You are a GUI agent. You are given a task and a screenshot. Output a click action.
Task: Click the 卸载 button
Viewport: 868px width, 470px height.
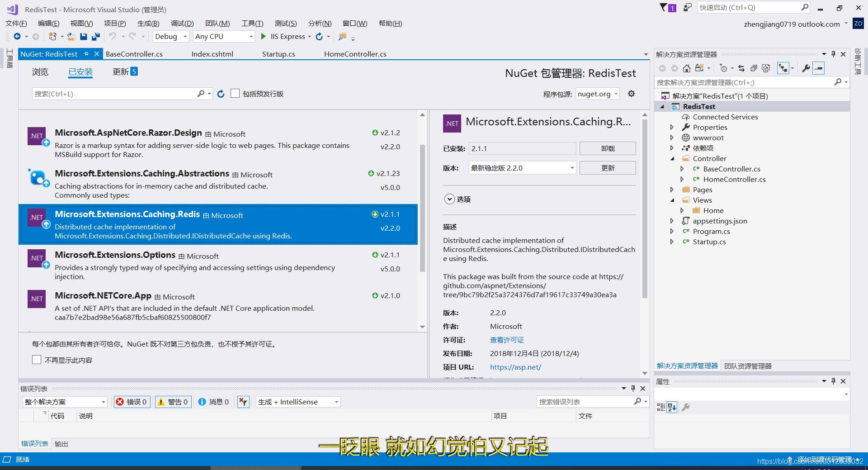click(608, 148)
